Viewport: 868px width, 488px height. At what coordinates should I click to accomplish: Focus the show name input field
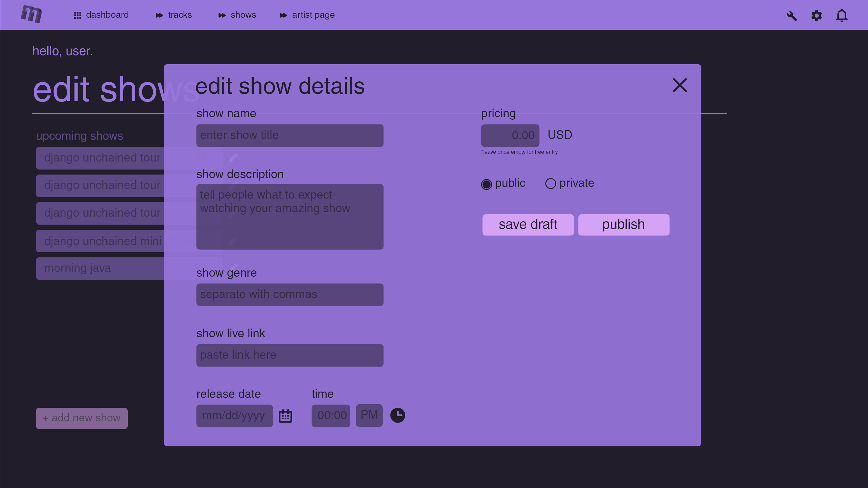tap(290, 135)
